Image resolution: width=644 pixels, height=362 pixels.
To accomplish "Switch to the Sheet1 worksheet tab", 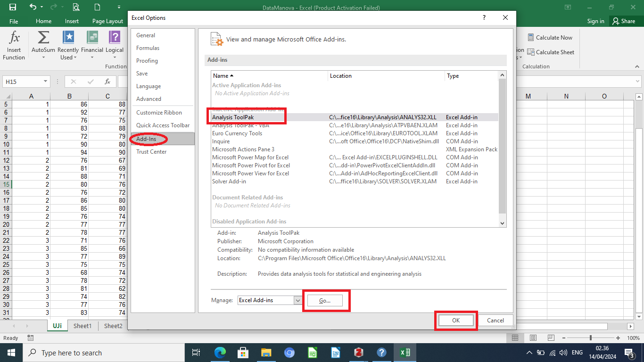I will pyautogui.click(x=83, y=326).
